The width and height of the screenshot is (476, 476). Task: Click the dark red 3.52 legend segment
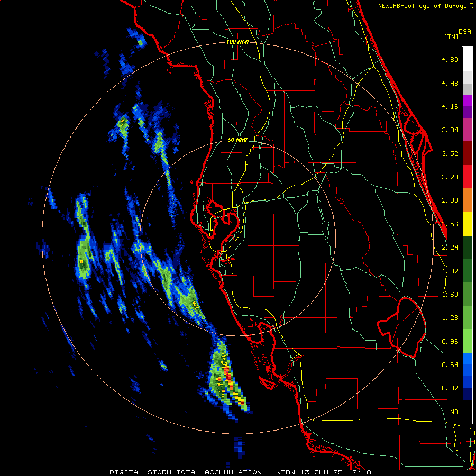[467, 153]
